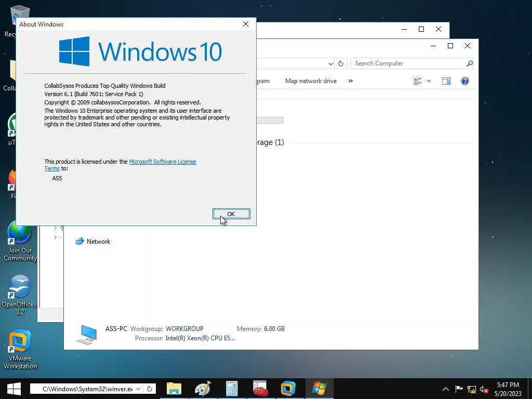Click the Windows 10 logo in the dialog
The height and width of the screenshot is (399, 532).
click(140, 51)
